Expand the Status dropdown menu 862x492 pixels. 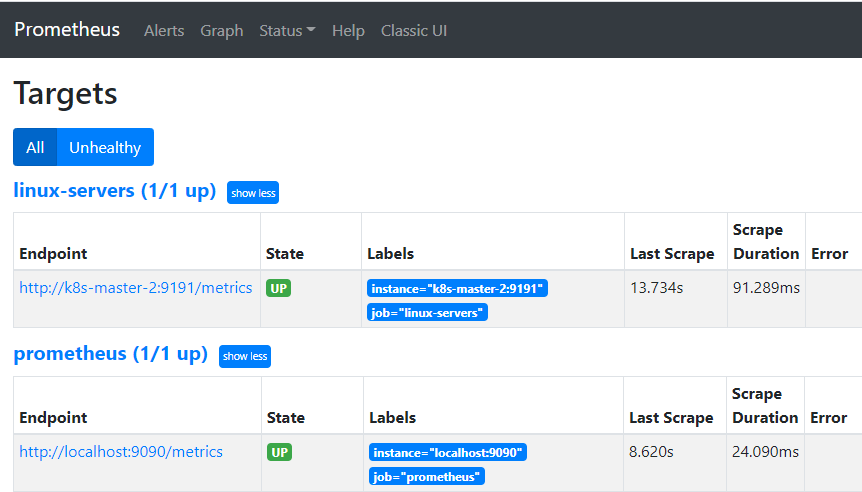[x=287, y=31]
